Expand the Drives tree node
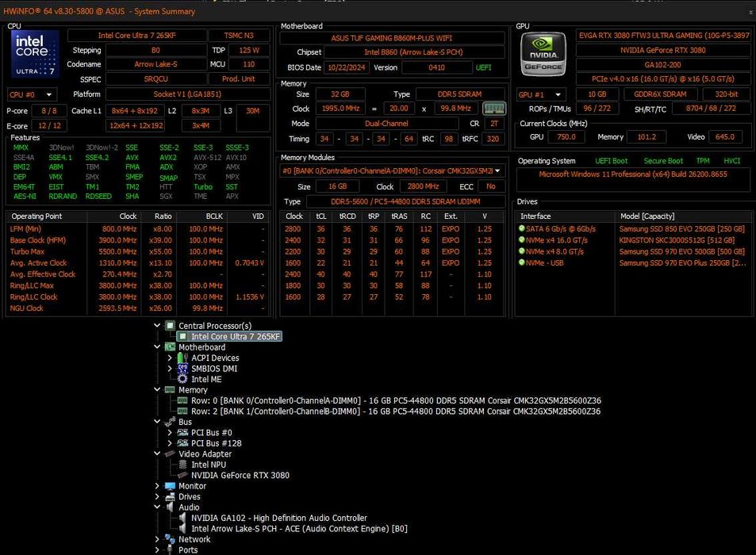Image resolution: width=756 pixels, height=555 pixels. [x=157, y=496]
